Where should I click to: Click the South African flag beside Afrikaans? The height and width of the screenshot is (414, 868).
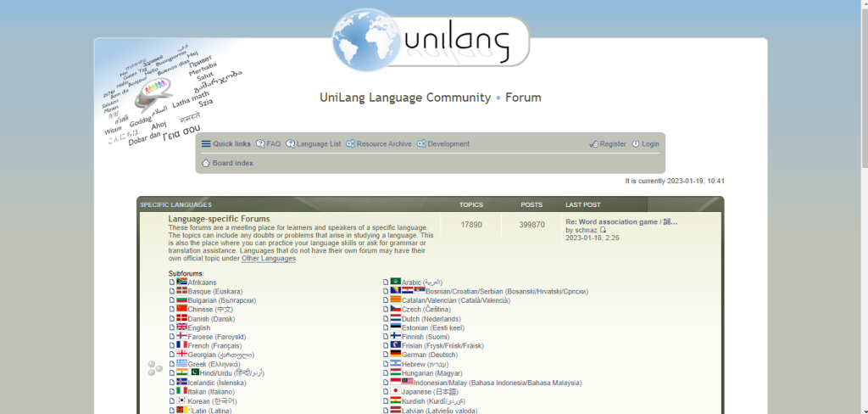tap(181, 282)
